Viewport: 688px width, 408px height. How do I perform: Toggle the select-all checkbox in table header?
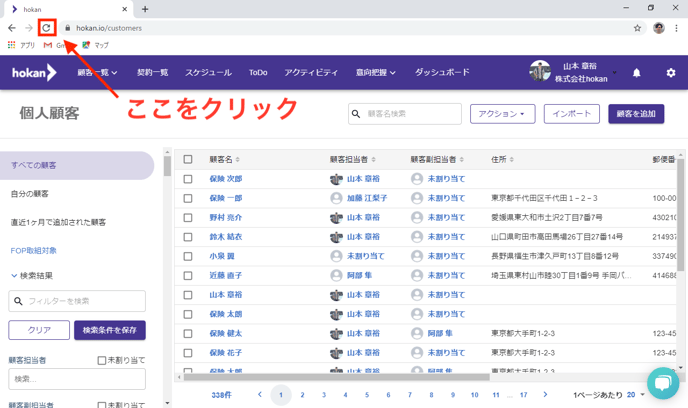188,159
